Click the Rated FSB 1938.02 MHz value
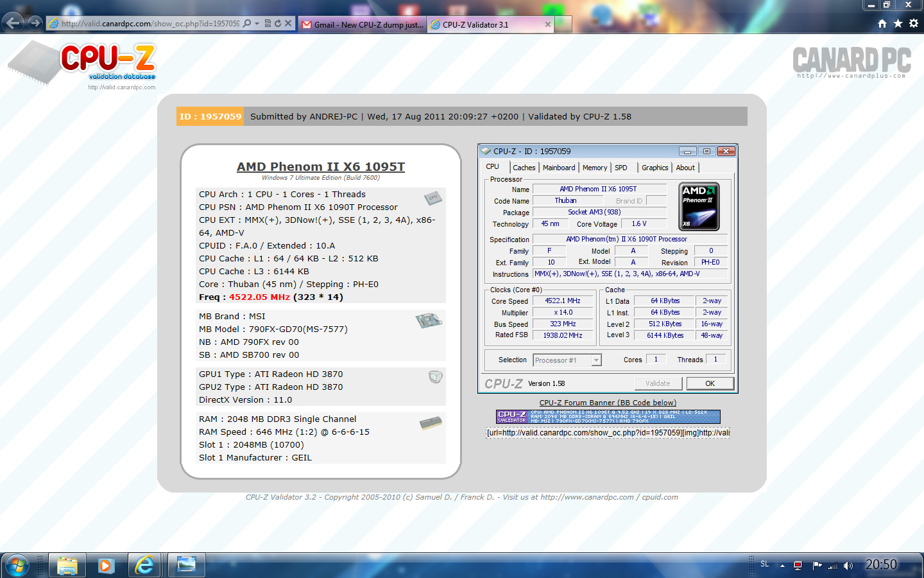 pos(563,335)
